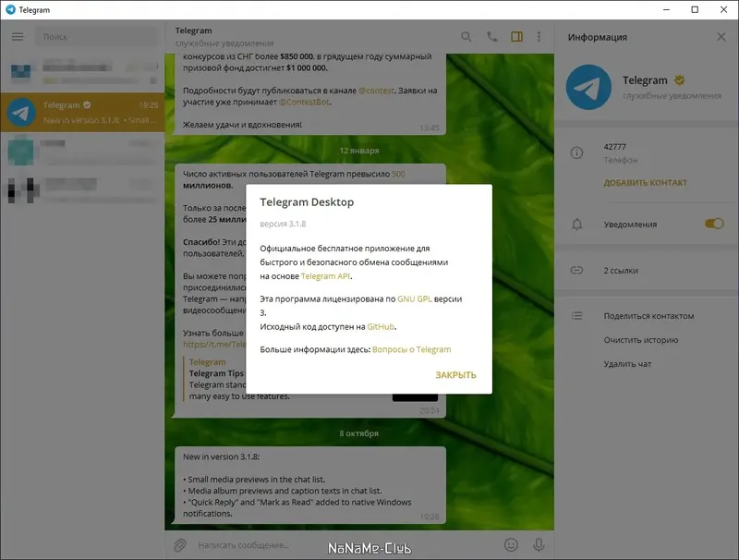Click the list icon beside Поделиться контактом
The width and height of the screenshot is (739, 560).
[576, 316]
